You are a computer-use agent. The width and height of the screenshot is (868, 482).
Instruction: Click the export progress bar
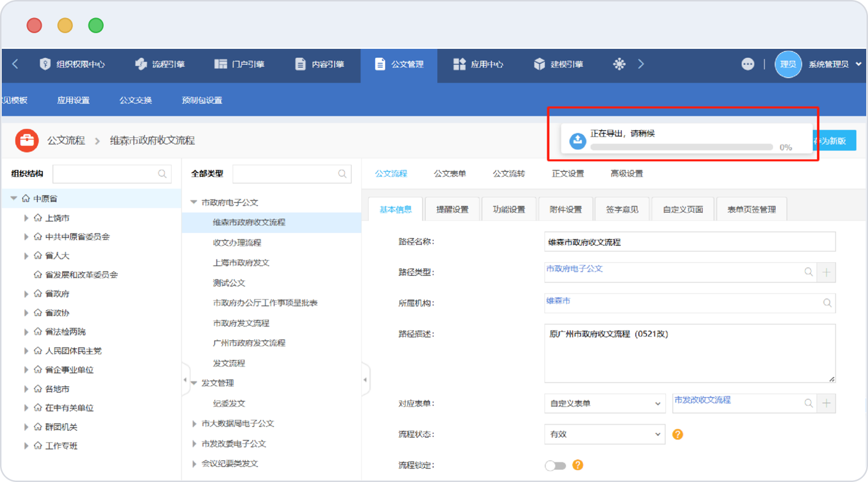pos(682,147)
